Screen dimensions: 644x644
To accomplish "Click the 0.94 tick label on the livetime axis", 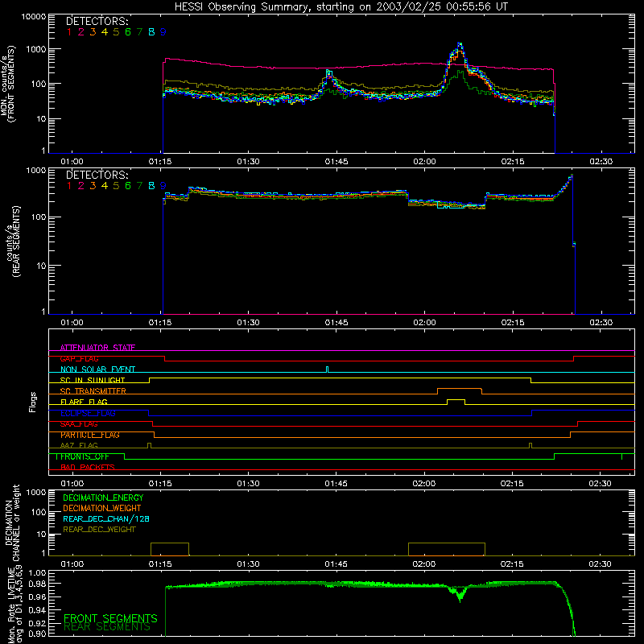I will tap(38, 610).
